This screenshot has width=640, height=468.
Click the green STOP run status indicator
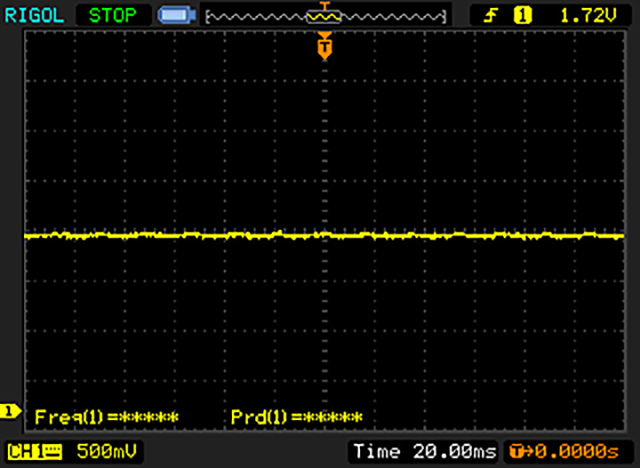[113, 16]
